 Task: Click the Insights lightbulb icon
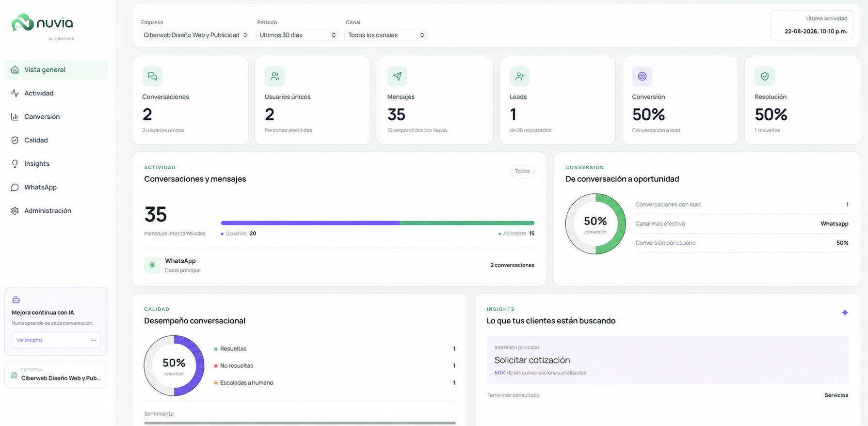point(15,164)
